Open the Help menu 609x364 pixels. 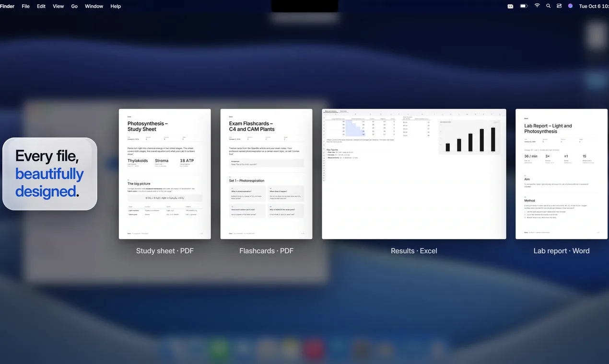116,6
